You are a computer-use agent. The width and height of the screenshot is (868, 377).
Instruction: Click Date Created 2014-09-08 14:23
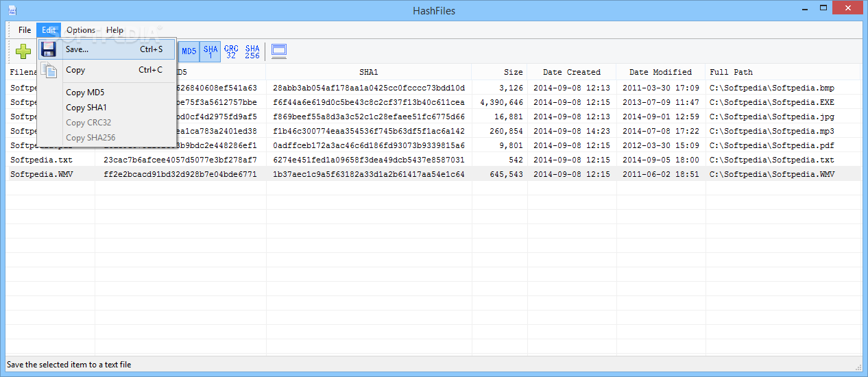click(x=572, y=131)
